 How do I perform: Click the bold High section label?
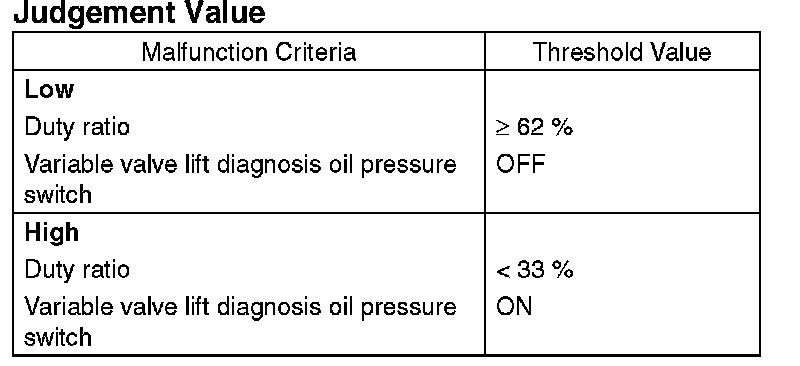click(52, 233)
